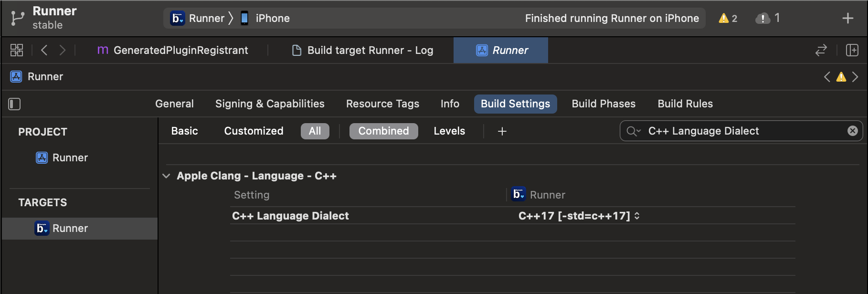Click Finished running Runner status text
The width and height of the screenshot is (868, 294).
pyautogui.click(x=612, y=18)
